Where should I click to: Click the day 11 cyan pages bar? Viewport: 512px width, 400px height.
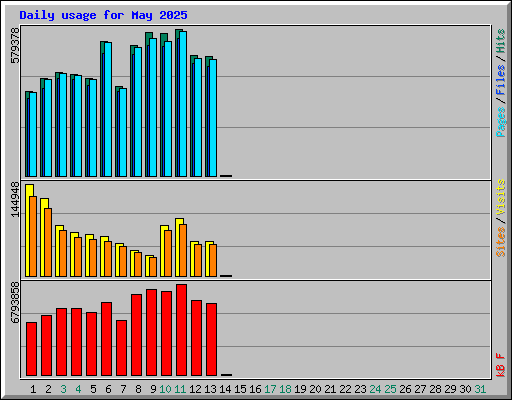point(183,104)
